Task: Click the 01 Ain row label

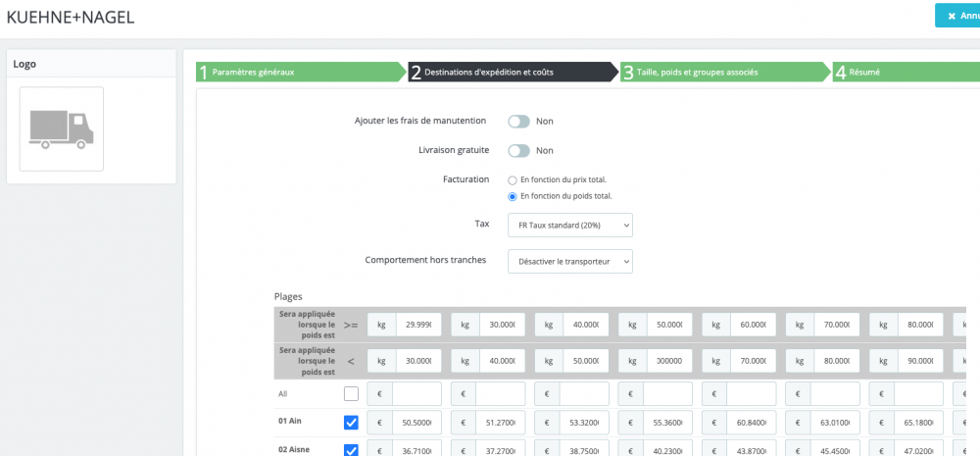Action: pyautogui.click(x=290, y=421)
